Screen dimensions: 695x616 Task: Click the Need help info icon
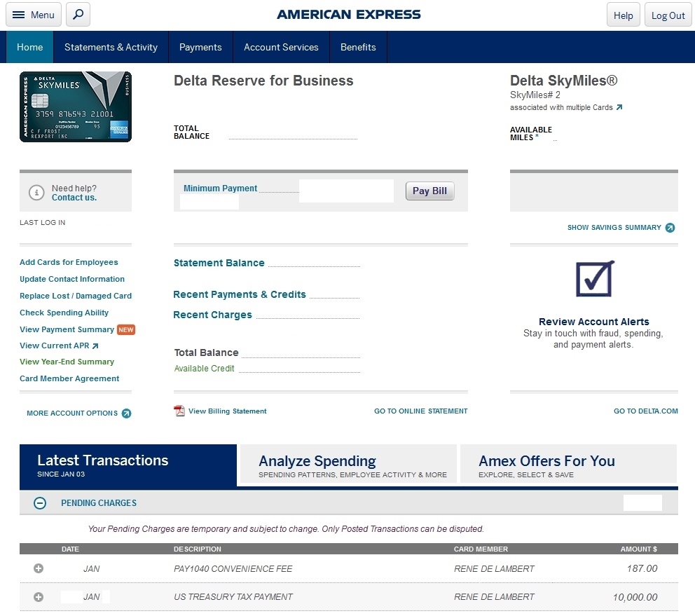click(36, 193)
